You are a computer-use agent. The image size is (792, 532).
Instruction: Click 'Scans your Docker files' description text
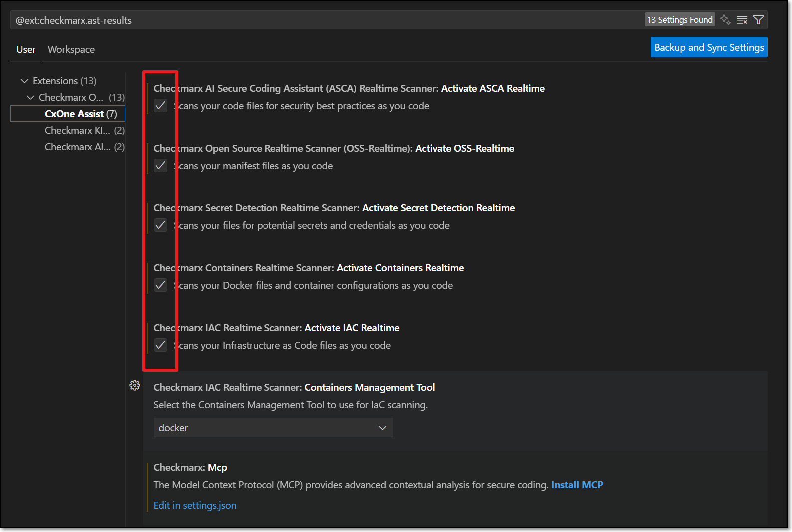point(313,285)
